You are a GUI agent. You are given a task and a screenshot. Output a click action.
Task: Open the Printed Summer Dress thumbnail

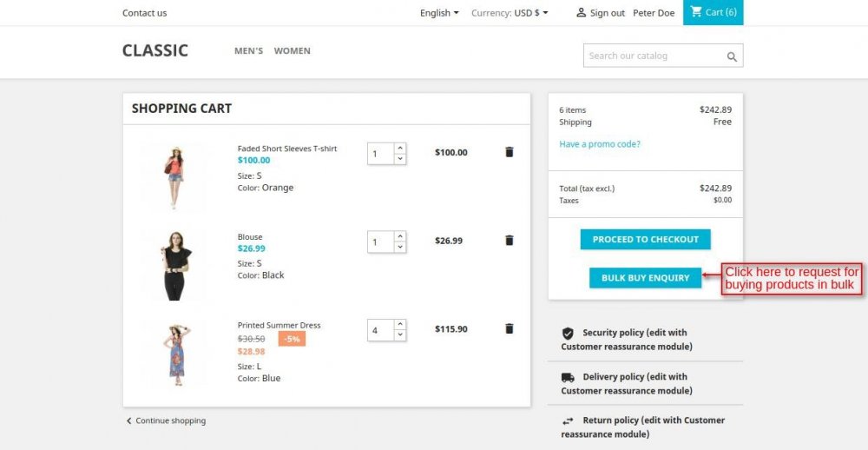(x=174, y=353)
